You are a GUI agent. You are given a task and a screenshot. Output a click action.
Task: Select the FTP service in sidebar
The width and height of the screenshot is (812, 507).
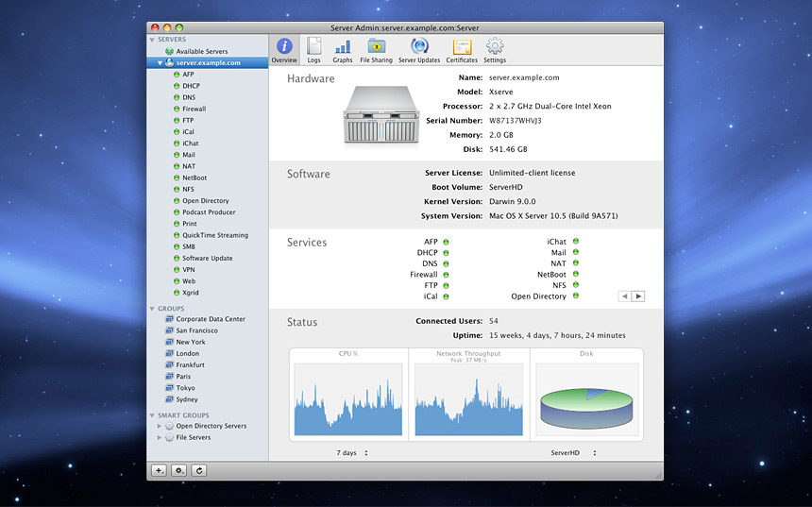(x=188, y=120)
